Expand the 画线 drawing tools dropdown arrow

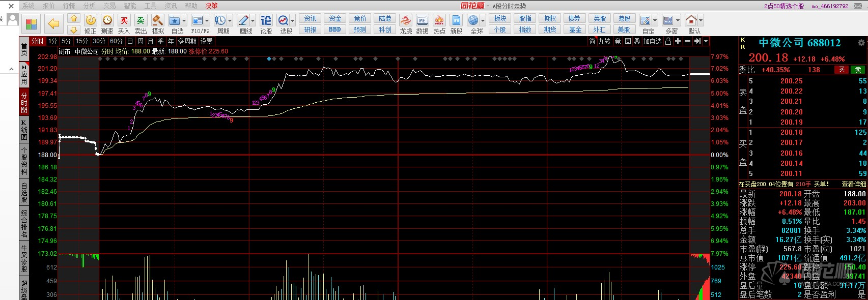pyautogui.click(x=253, y=21)
